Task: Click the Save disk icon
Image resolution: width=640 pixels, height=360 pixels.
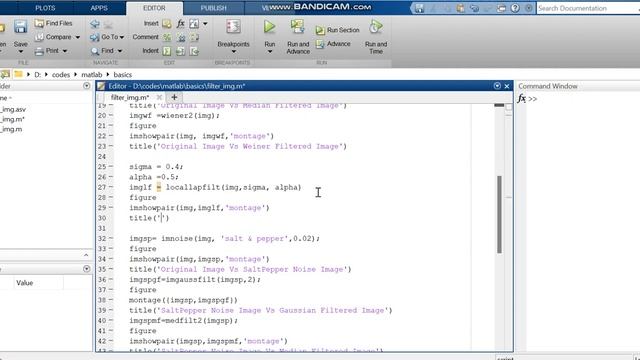Action: [x=20, y=26]
